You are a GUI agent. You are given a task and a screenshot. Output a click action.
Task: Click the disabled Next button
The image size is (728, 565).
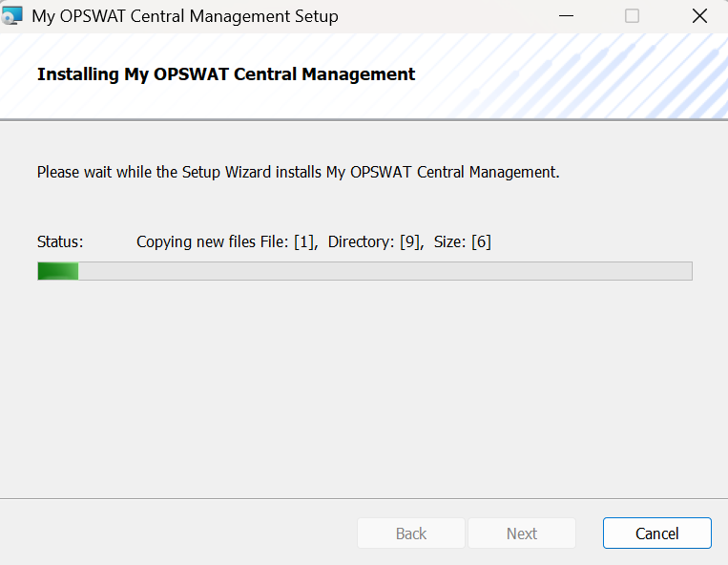522,533
